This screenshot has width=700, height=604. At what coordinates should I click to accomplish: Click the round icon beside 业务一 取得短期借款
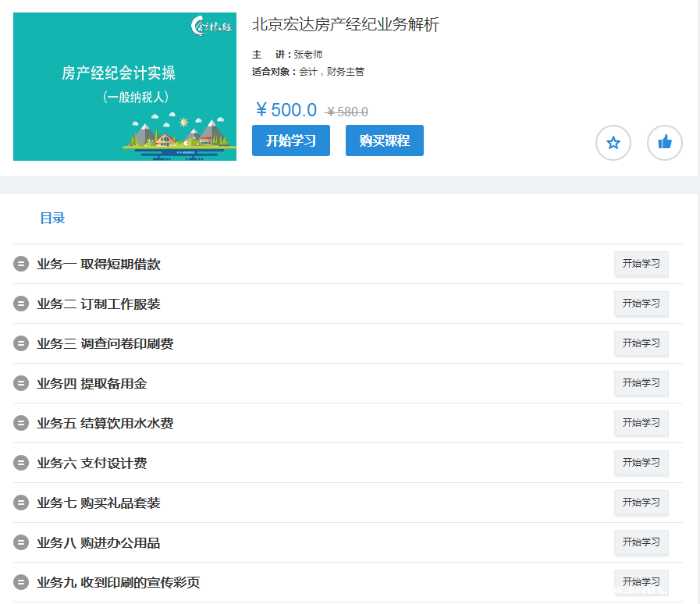21,264
